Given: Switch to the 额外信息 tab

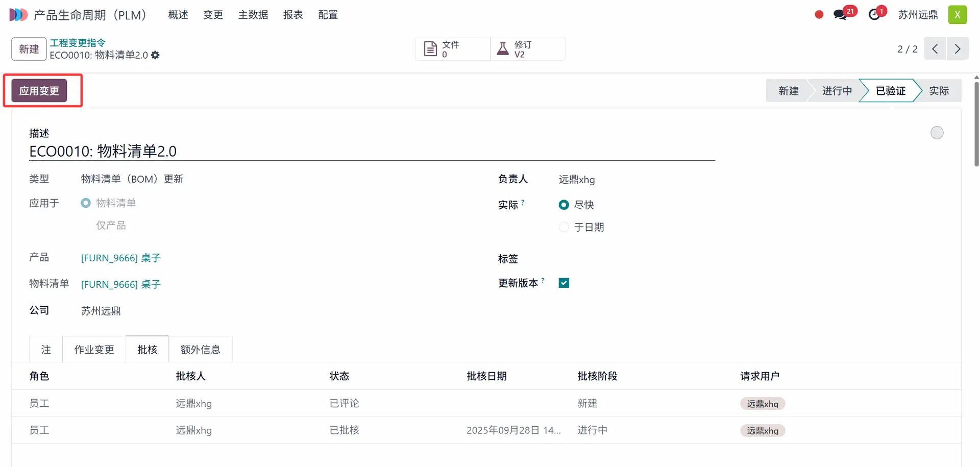Looking at the screenshot, I should coord(200,350).
